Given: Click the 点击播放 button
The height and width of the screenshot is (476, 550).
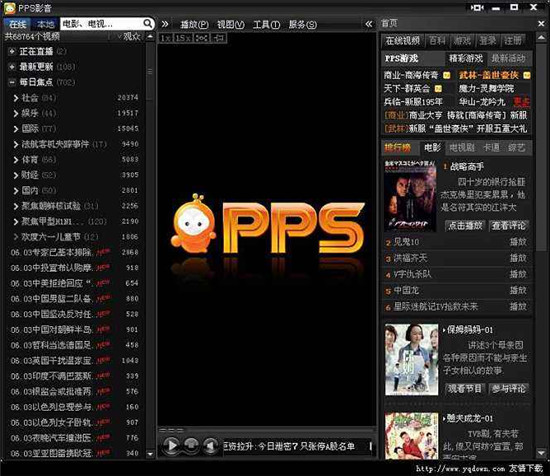Looking at the screenshot, I should click(x=465, y=226).
